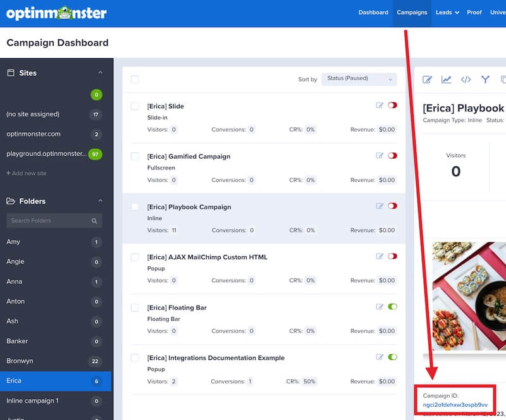Click the edit pencil in the campaign detail panel
The width and height of the screenshot is (506, 420).
[428, 80]
